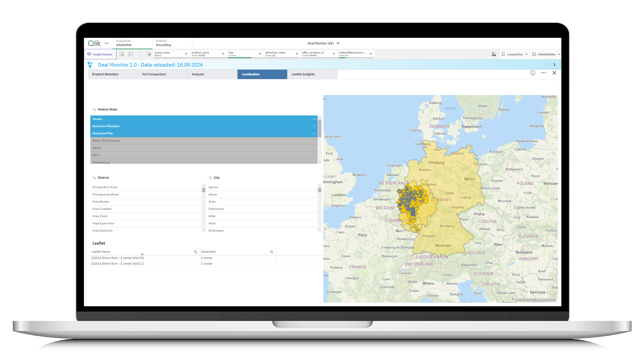Switch to Analysieren Arbeitsblatt tab
The height and width of the screenshot is (362, 644).
(132, 43)
